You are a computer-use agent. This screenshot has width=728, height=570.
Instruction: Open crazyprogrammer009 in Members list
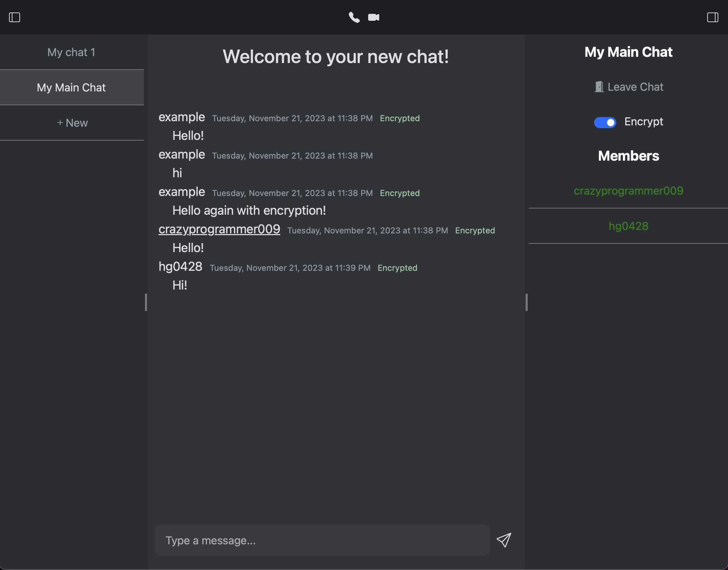(628, 191)
